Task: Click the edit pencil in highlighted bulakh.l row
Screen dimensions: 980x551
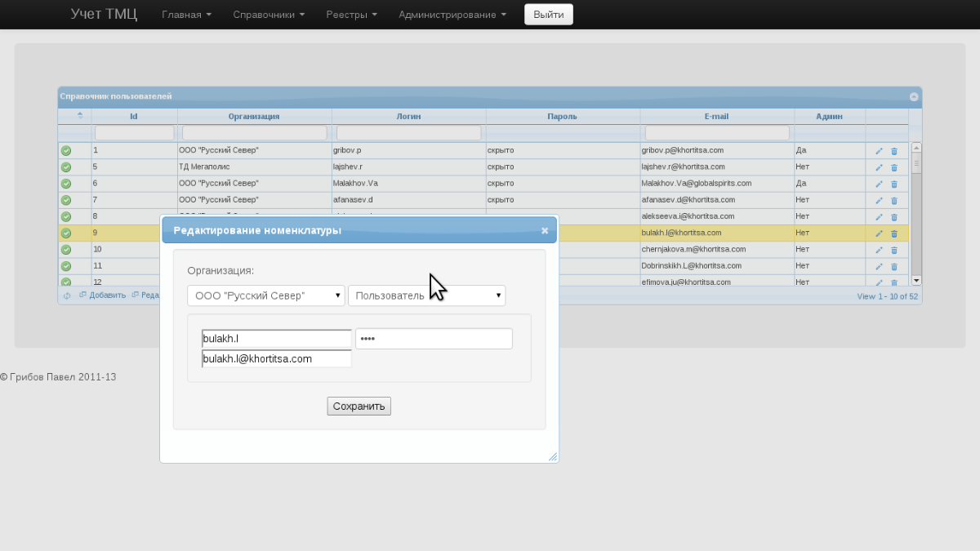Action: pos(879,233)
